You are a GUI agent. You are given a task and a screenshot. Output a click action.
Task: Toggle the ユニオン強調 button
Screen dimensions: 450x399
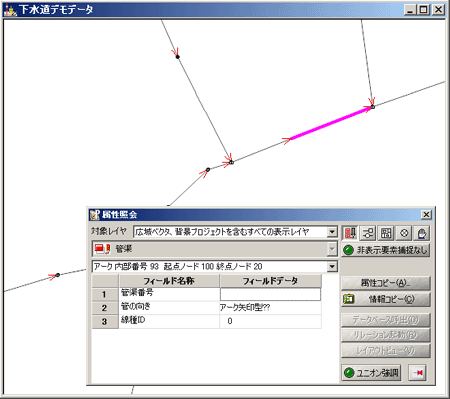tap(371, 372)
